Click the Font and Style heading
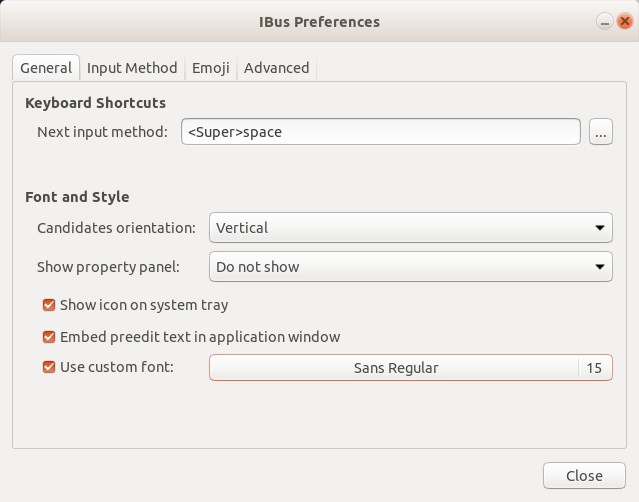639x502 pixels. (x=77, y=197)
